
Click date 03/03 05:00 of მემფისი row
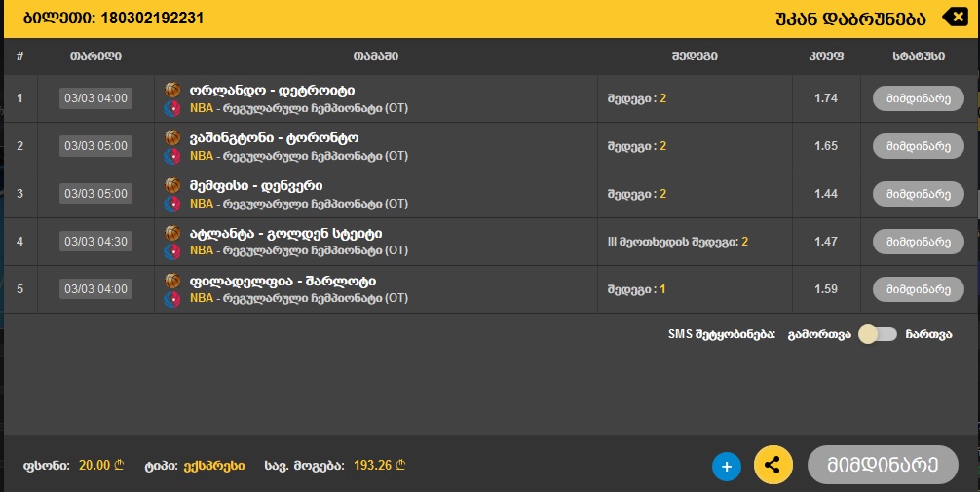tap(95, 194)
